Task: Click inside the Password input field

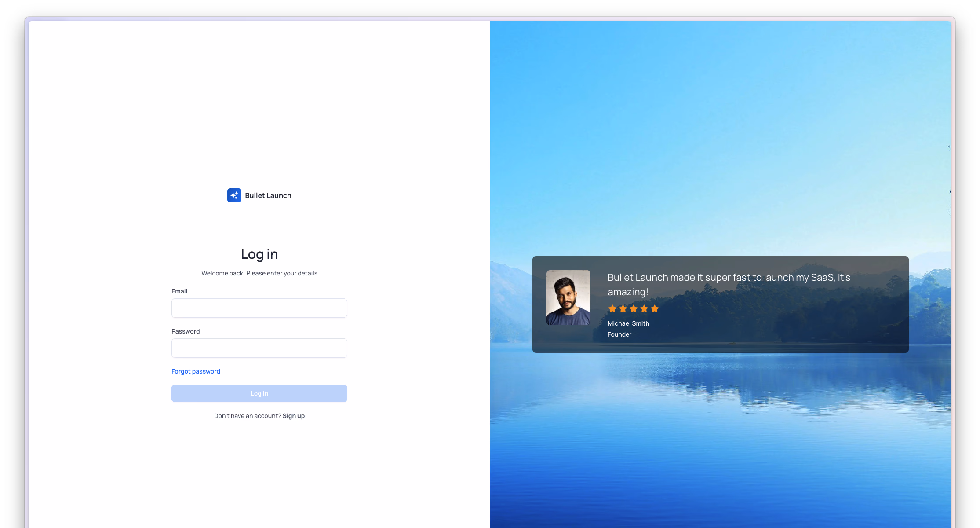Action: coord(259,348)
